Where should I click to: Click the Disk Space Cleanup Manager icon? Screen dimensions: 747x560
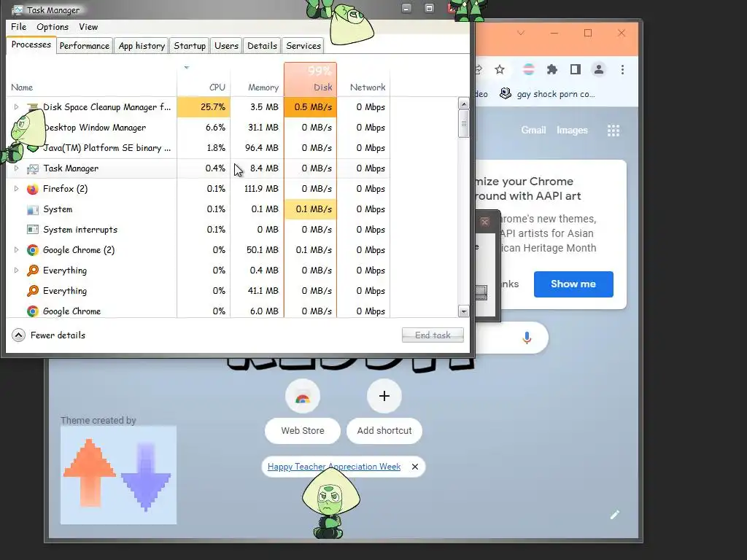[32, 106]
